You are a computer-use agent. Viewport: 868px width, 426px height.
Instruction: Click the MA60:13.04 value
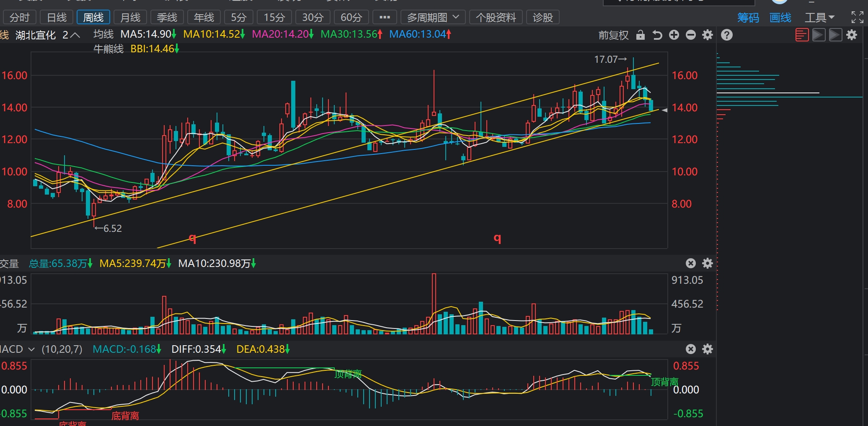[x=420, y=34]
